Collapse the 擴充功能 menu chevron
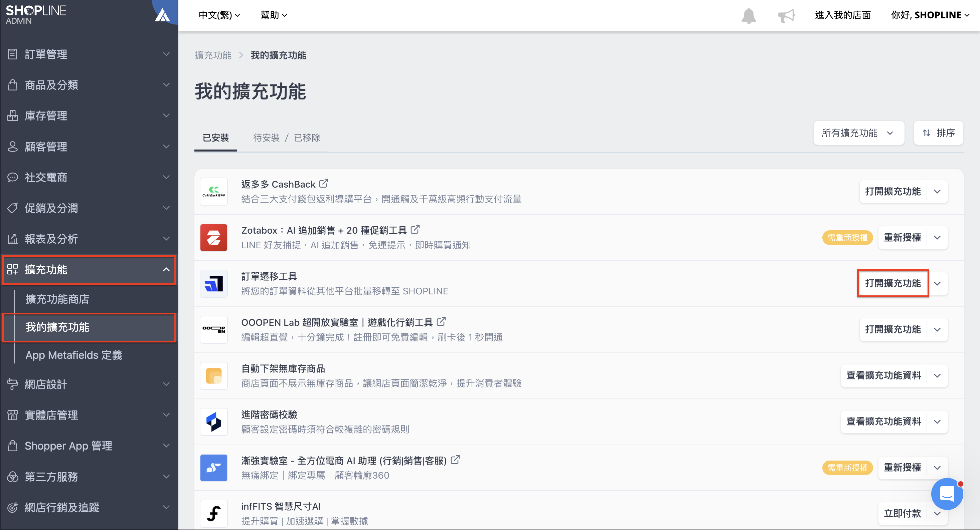 pos(166,270)
